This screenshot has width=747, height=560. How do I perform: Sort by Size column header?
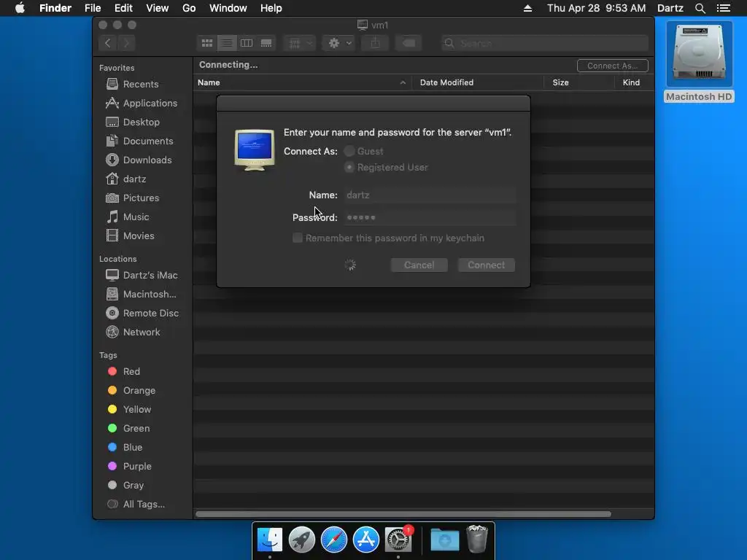[x=579, y=83]
